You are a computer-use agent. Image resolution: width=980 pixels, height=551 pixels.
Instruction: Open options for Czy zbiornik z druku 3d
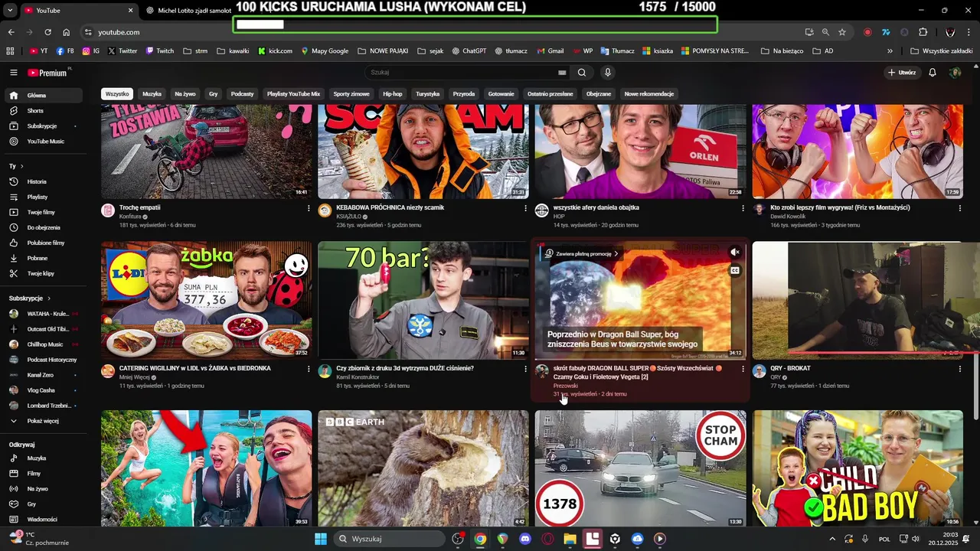pos(525,369)
